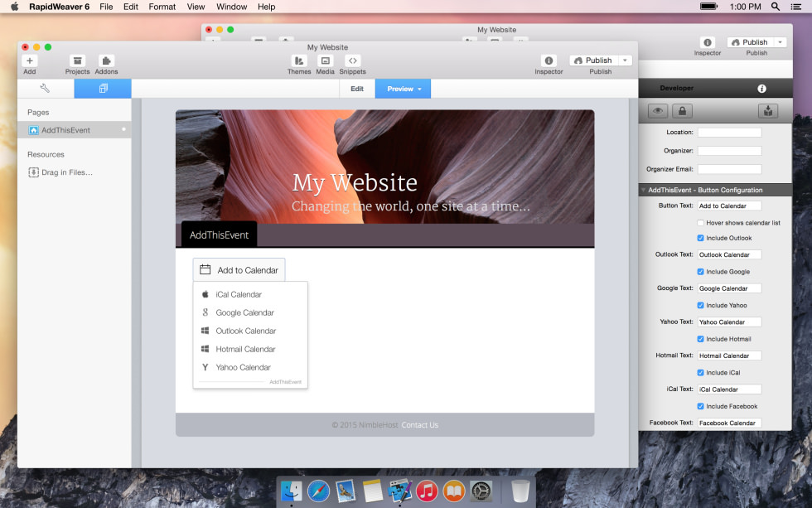The height and width of the screenshot is (508, 812).
Task: Click the Add page plus icon
Action: [x=30, y=60]
